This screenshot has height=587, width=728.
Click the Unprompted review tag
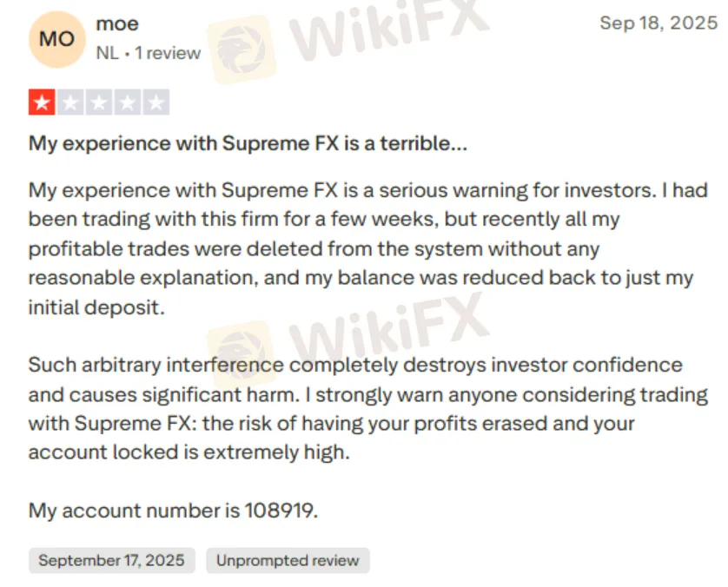(x=288, y=560)
